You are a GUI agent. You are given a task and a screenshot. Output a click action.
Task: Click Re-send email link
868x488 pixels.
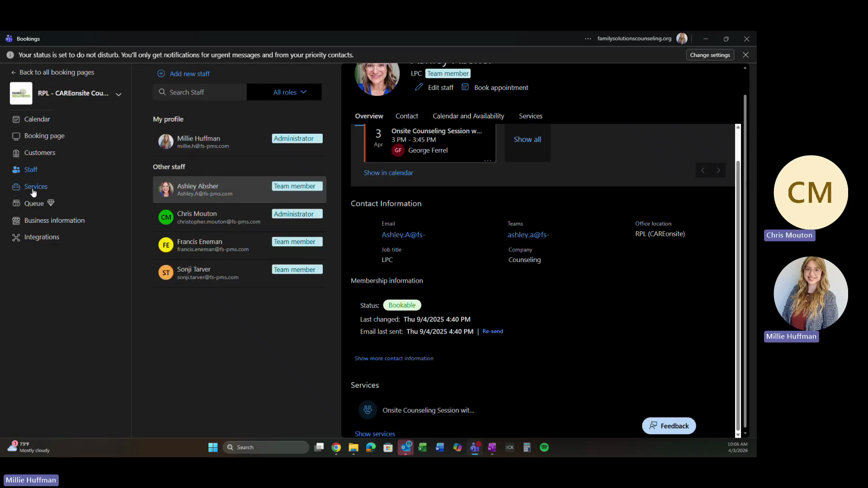click(x=492, y=331)
